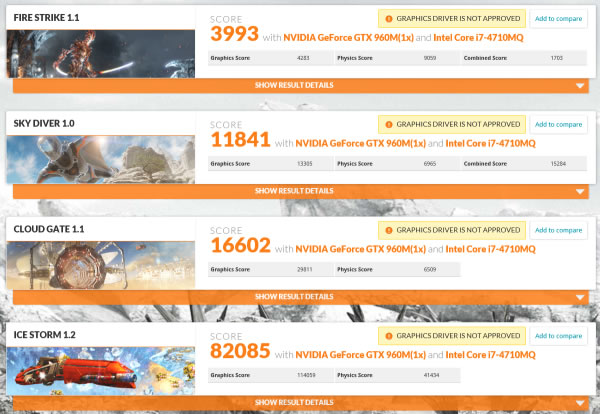
Task: Open Ice Storm spaceship thumbnail image
Action: tap(101, 371)
